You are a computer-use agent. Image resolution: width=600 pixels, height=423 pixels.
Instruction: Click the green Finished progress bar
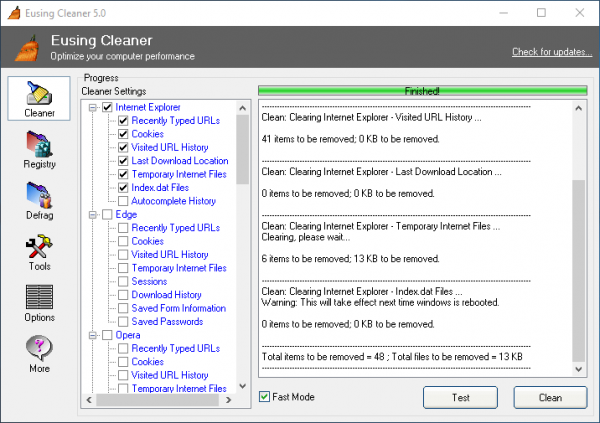click(422, 91)
